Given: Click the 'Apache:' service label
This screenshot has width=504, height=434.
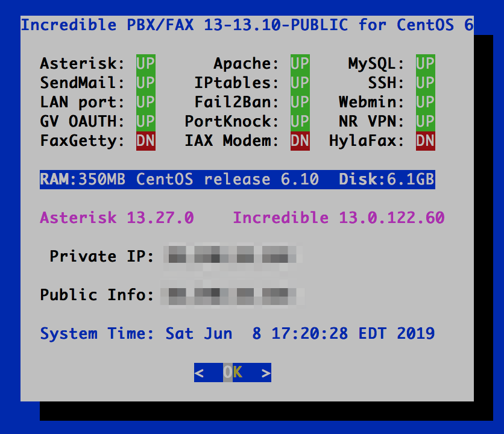Looking at the screenshot, I should [x=246, y=64].
